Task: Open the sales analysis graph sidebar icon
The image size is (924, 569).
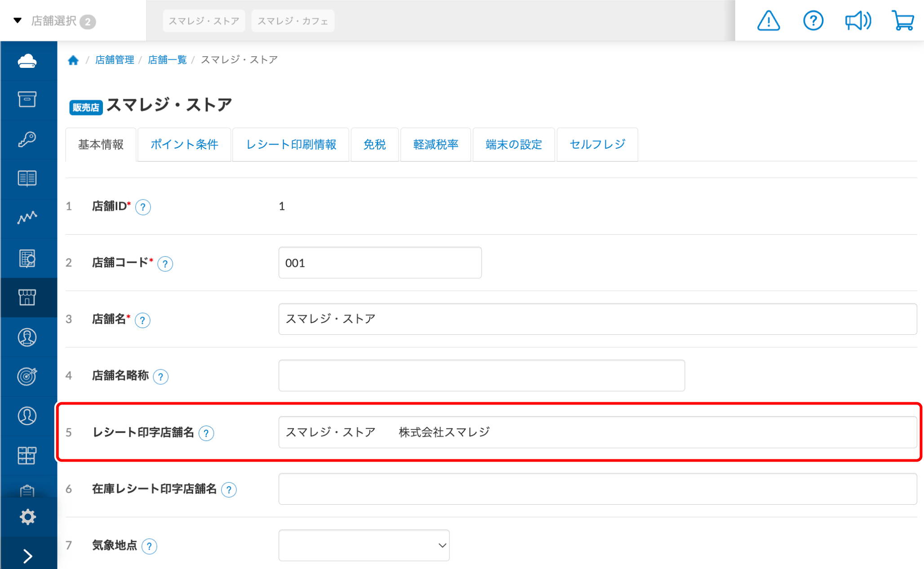Action: click(27, 218)
